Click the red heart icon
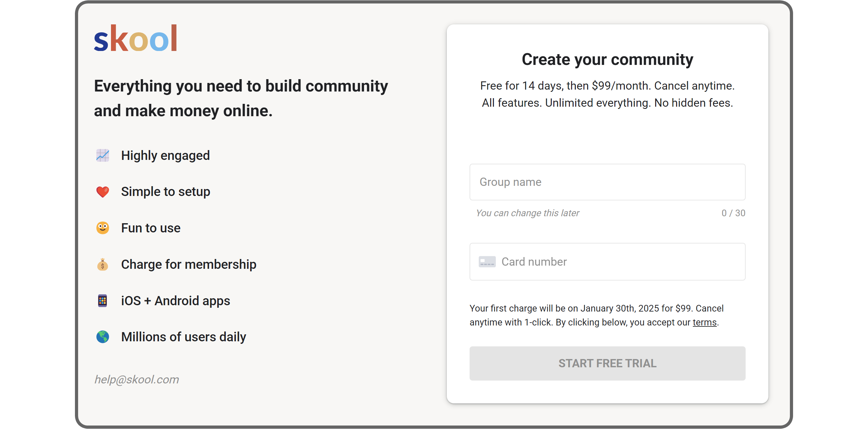The width and height of the screenshot is (868, 429). click(x=102, y=192)
